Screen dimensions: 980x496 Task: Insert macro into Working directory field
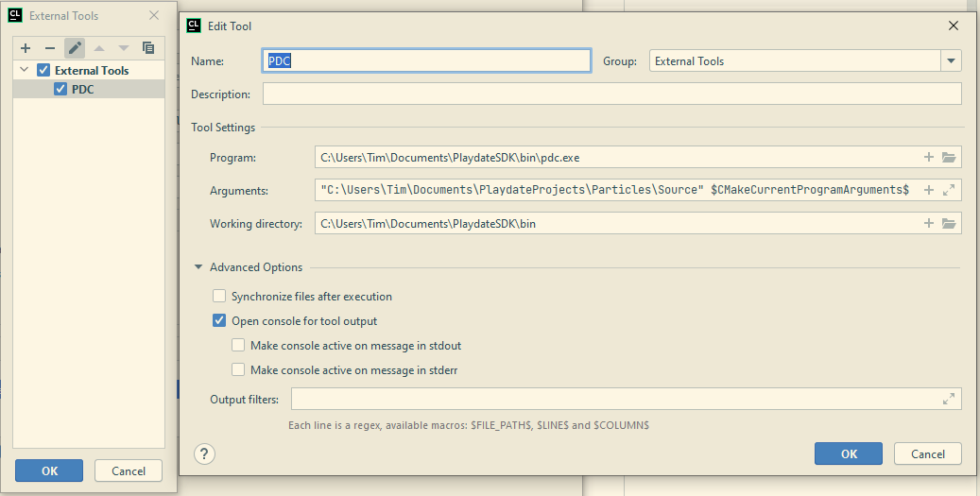(x=929, y=223)
